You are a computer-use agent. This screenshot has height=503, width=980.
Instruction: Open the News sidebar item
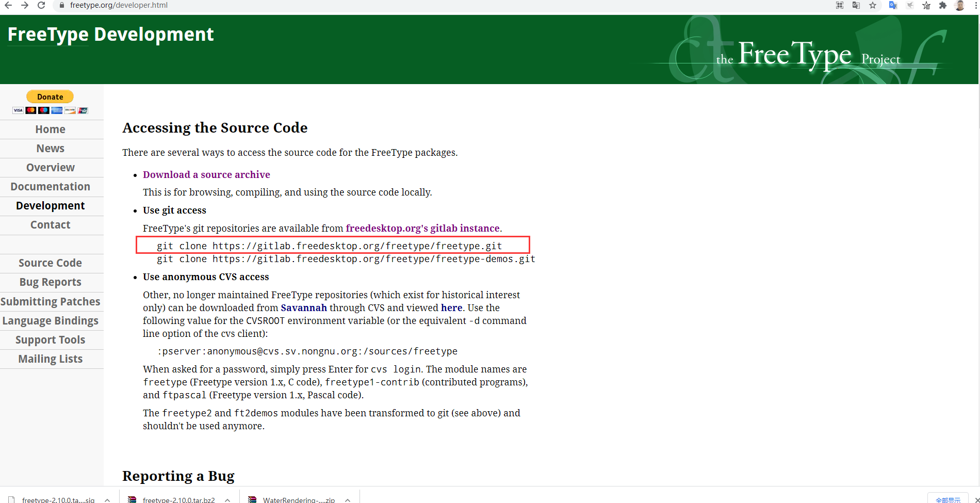pyautogui.click(x=51, y=149)
